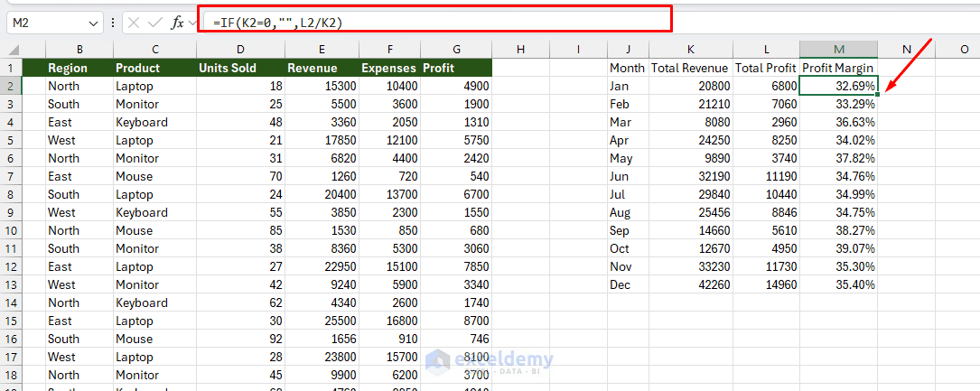The height and width of the screenshot is (391, 980).
Task: Select the Feb profit margin 33.29%
Action: (839, 105)
